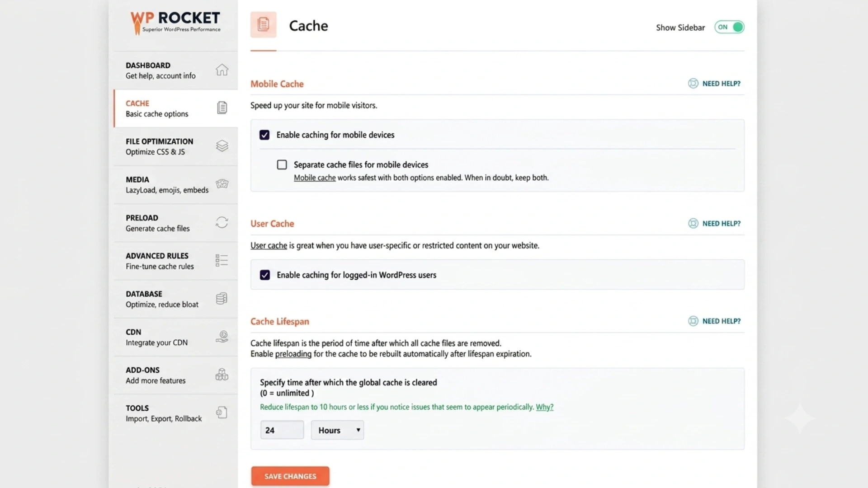Click the Database stack icon
This screenshot has width=868, height=488.
(222, 298)
